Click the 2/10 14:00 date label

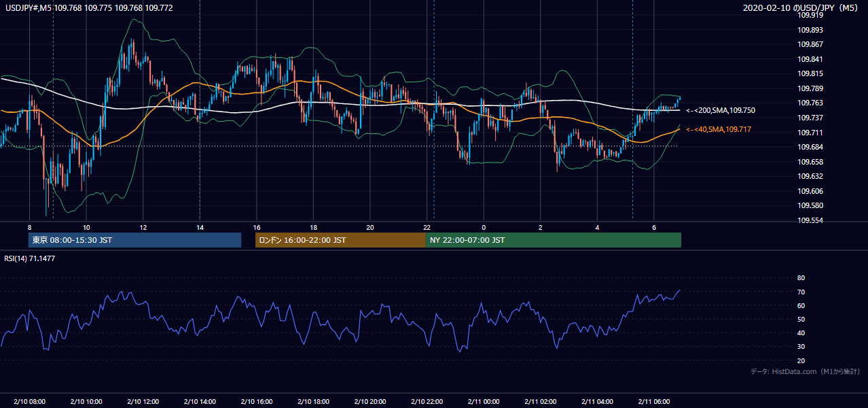[200, 401]
